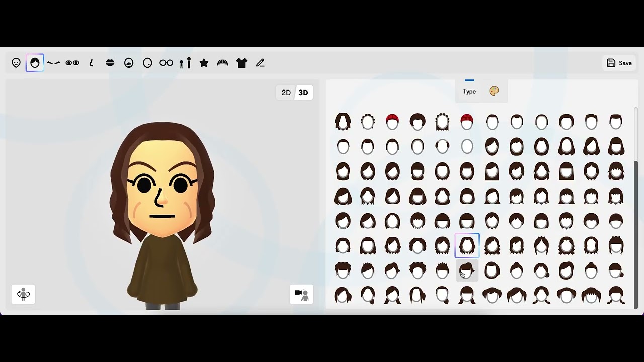This screenshot has height=362, width=644.
Task: Switch preview to 2D mode
Action: click(286, 93)
